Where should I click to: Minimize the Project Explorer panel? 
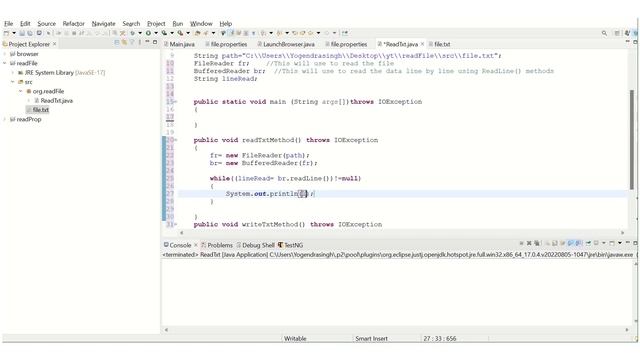point(147,42)
